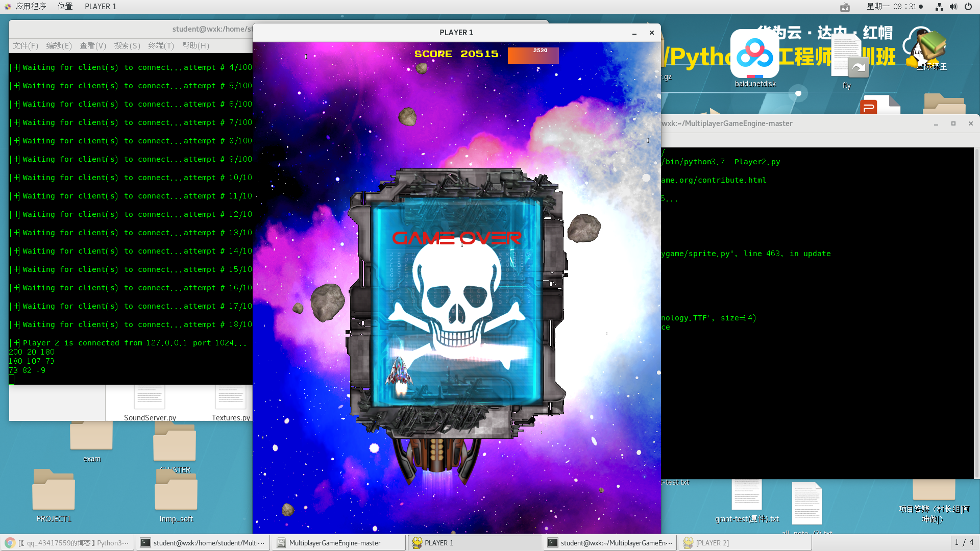Open terminal 文件(F) menu
Image resolution: width=980 pixels, height=551 pixels.
point(26,46)
